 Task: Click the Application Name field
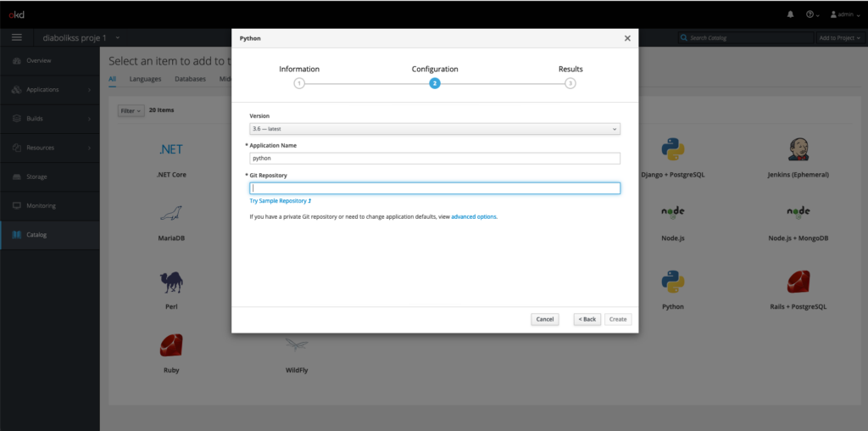[x=435, y=159]
